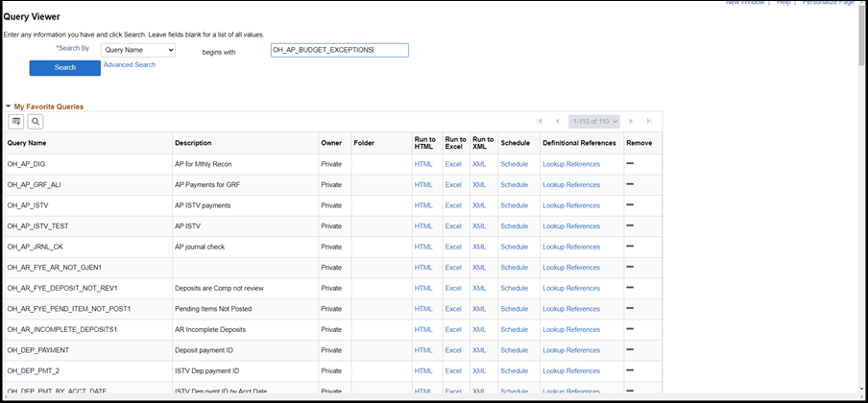868x403 pixels.
Task: Open the Search By dropdown
Action: (x=138, y=50)
